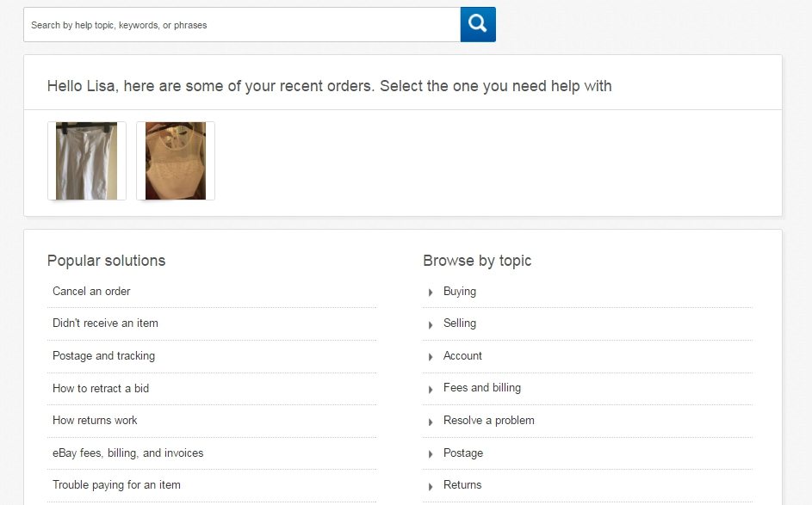Screen dimensions: 812x505
Task: Expand the Returns topic arrow
Action: point(431,486)
